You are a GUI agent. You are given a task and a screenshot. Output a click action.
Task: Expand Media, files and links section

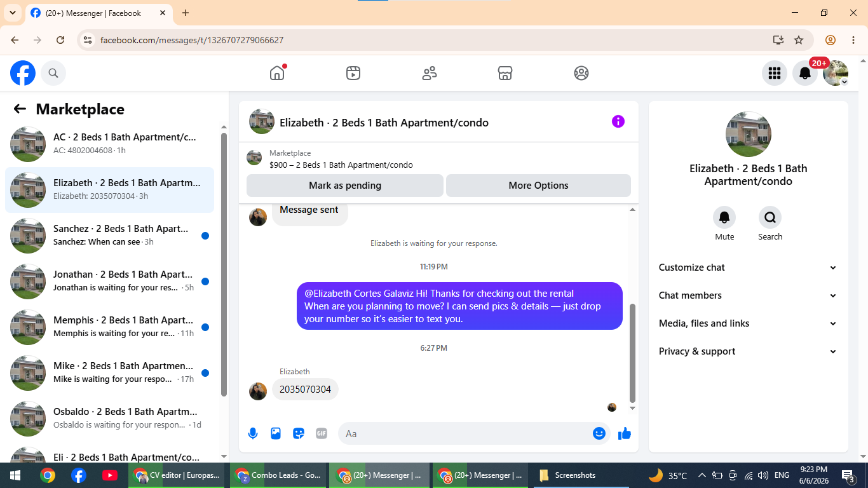(x=748, y=323)
